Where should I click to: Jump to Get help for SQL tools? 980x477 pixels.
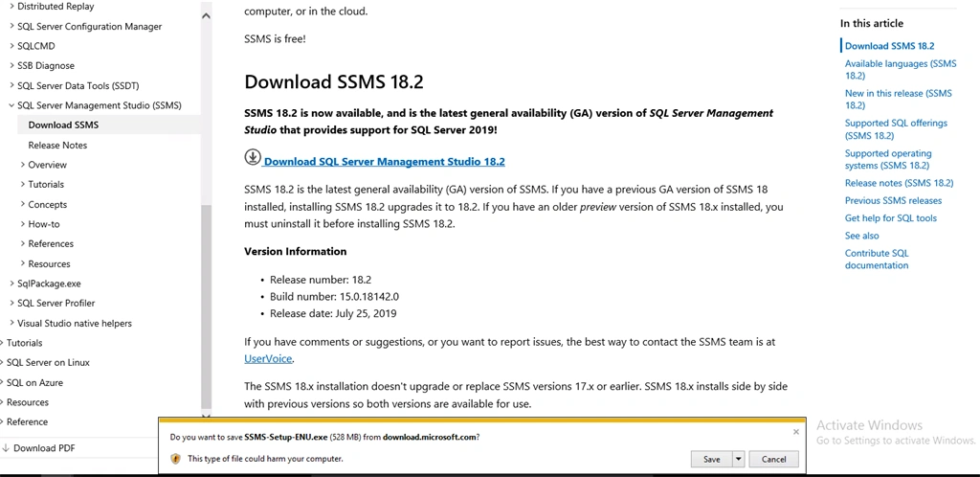click(891, 218)
